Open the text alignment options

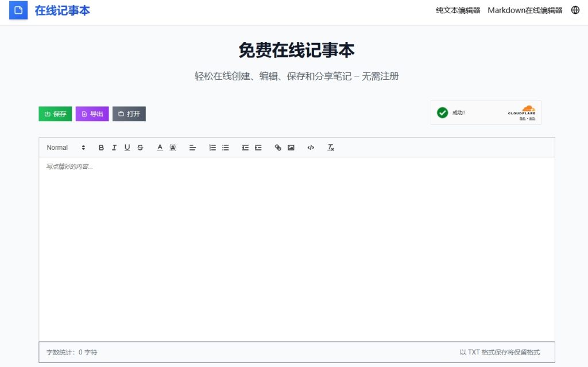(192, 148)
